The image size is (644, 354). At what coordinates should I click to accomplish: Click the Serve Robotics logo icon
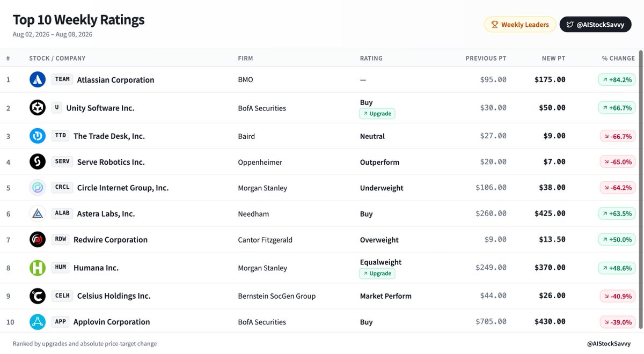[38, 161]
